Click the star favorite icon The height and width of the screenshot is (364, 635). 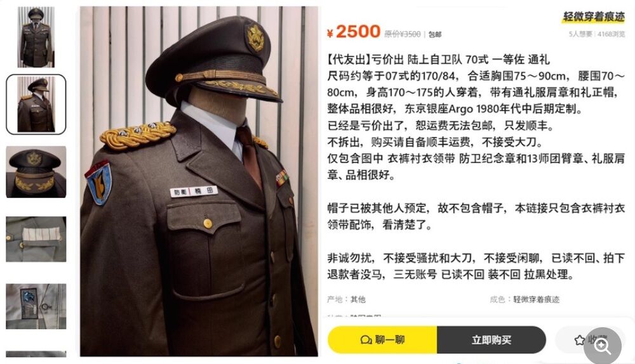click(580, 340)
